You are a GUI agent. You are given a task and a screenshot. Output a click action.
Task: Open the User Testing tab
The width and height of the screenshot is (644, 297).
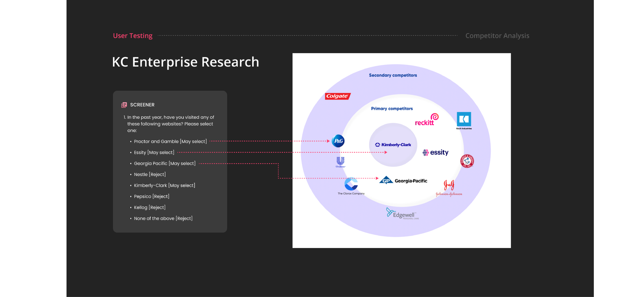(x=133, y=36)
